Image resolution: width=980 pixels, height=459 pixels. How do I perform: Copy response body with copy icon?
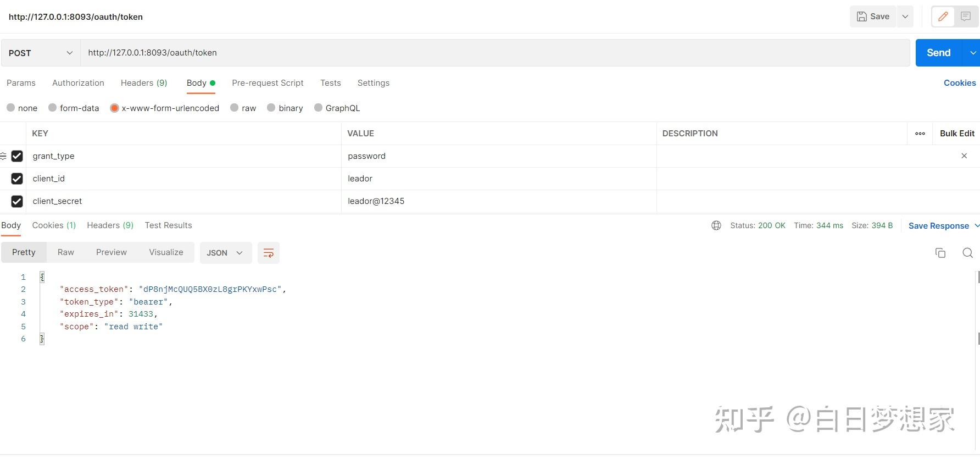940,253
